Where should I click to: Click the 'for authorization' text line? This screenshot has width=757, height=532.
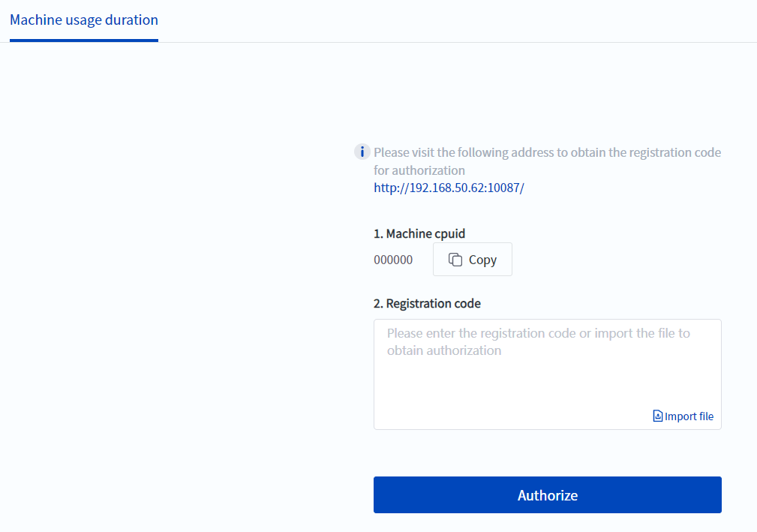419,170
